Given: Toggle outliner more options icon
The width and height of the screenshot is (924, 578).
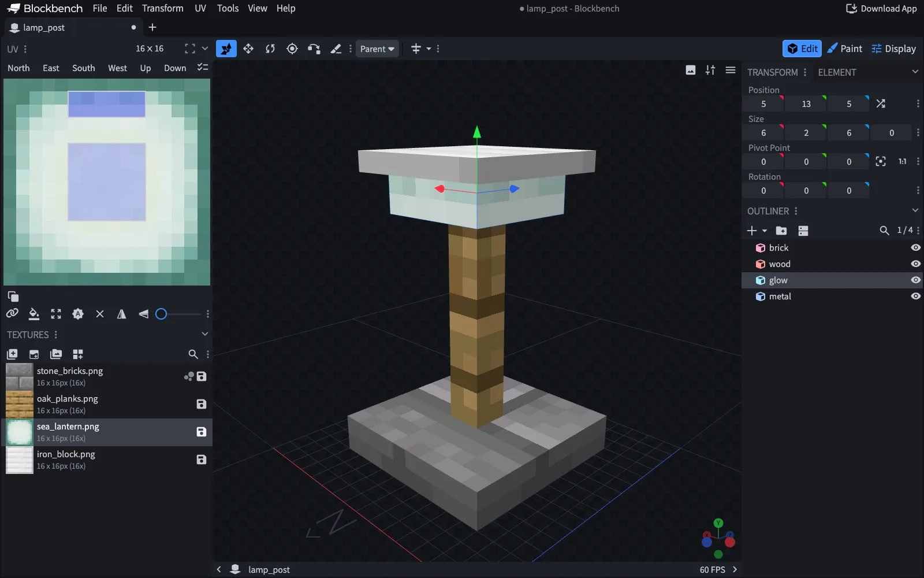Looking at the screenshot, I should tap(803, 231).
